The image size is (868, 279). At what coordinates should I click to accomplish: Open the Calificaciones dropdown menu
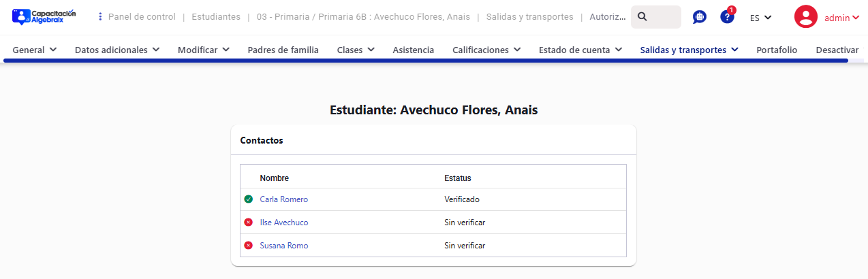486,50
